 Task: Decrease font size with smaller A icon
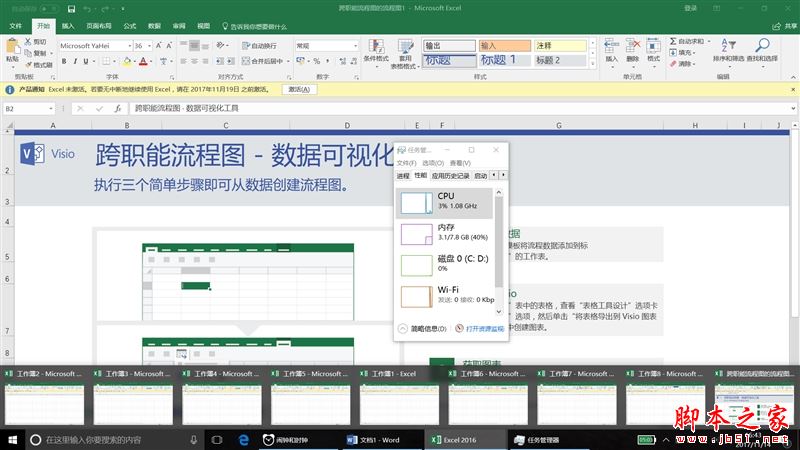[x=169, y=45]
